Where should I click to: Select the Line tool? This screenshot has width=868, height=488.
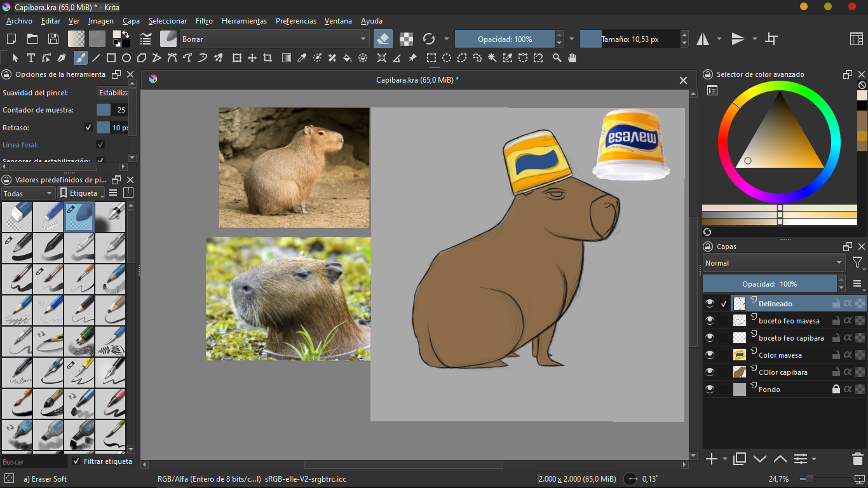[96, 58]
